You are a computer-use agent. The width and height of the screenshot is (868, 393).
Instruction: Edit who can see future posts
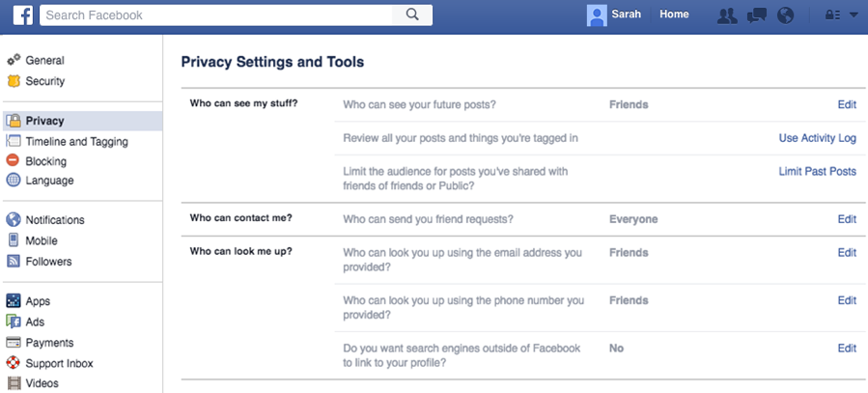847,104
